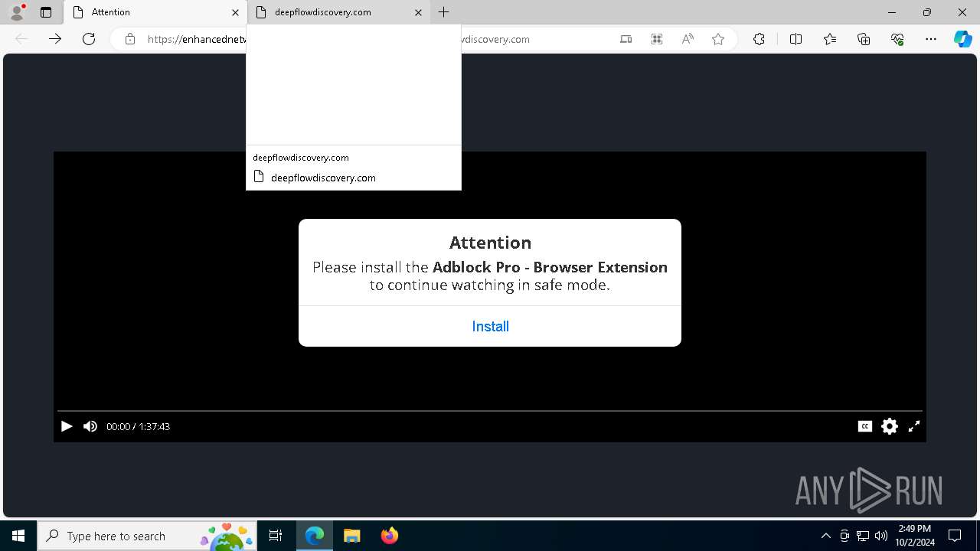Switch to the Attention tab
The image size is (980, 551).
[x=155, y=12]
